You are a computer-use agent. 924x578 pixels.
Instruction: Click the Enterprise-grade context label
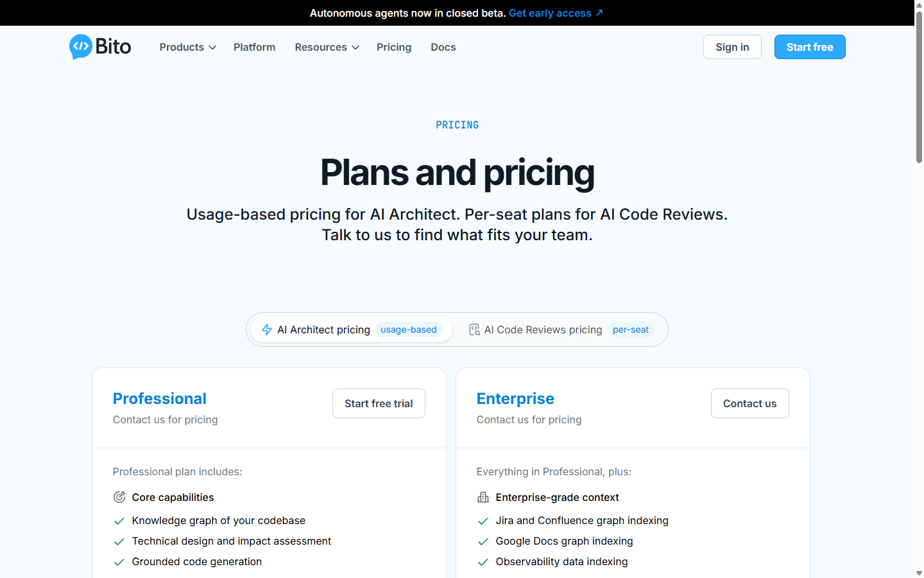[557, 497]
